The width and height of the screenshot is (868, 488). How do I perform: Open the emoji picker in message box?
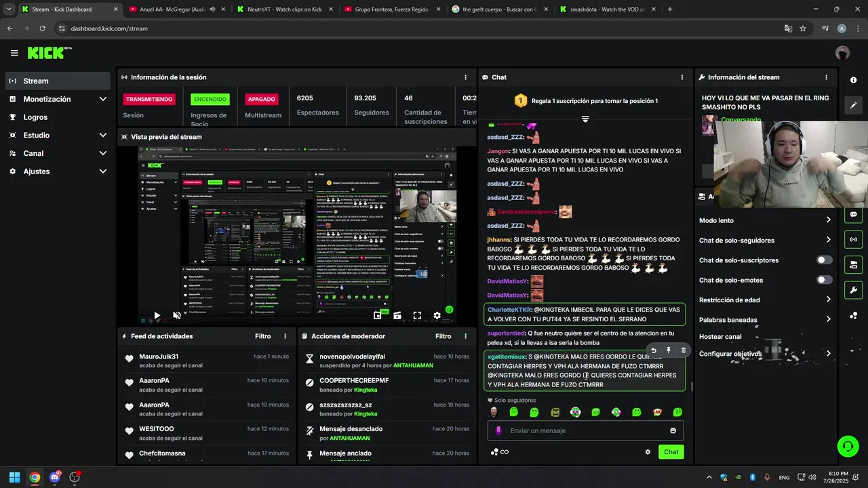[673, 430]
